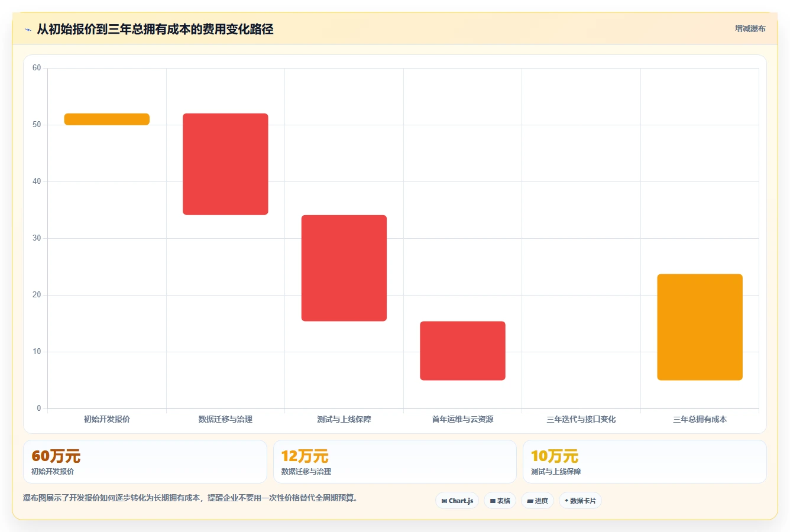The image size is (790, 532).
Task: Click the x-axis label 数据迁移与治理
Action: pyautogui.click(x=225, y=419)
